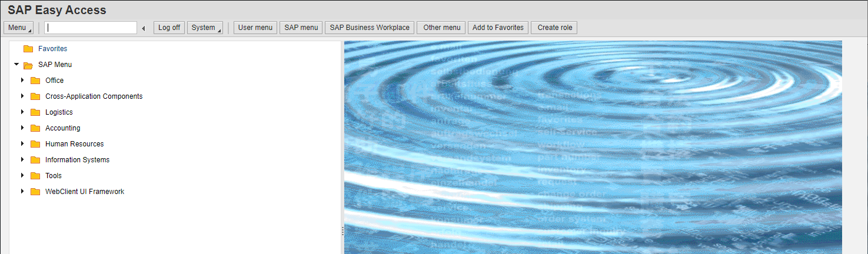The height and width of the screenshot is (254, 868).
Task: Collapse the SAP Menu tree node
Action: tap(16, 65)
